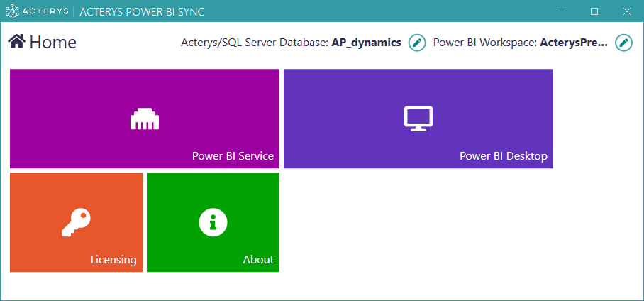Open the Power BI Service label
The image size is (644, 301).
pyautogui.click(x=233, y=156)
